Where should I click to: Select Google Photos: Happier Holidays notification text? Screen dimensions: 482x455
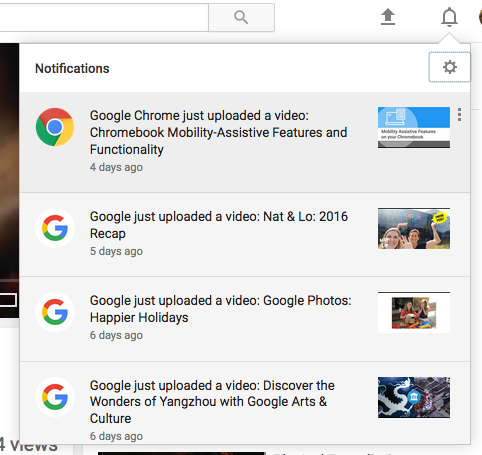tap(221, 309)
